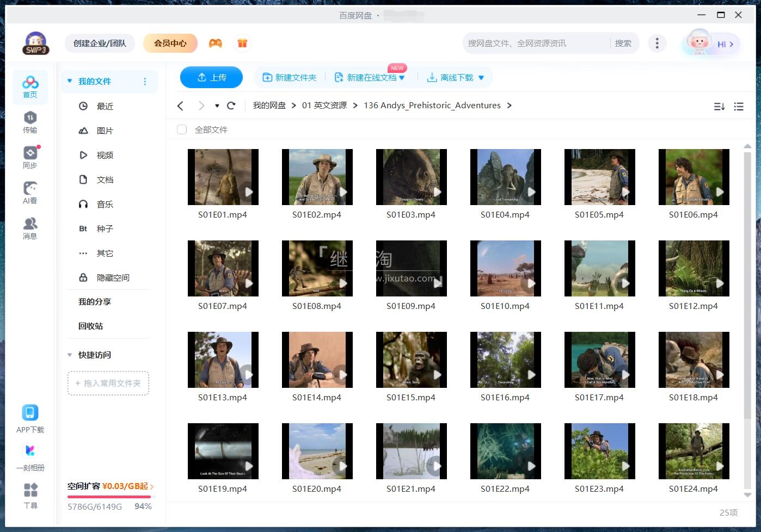Open the S01E01.mp4 video thumbnail

coord(223,177)
